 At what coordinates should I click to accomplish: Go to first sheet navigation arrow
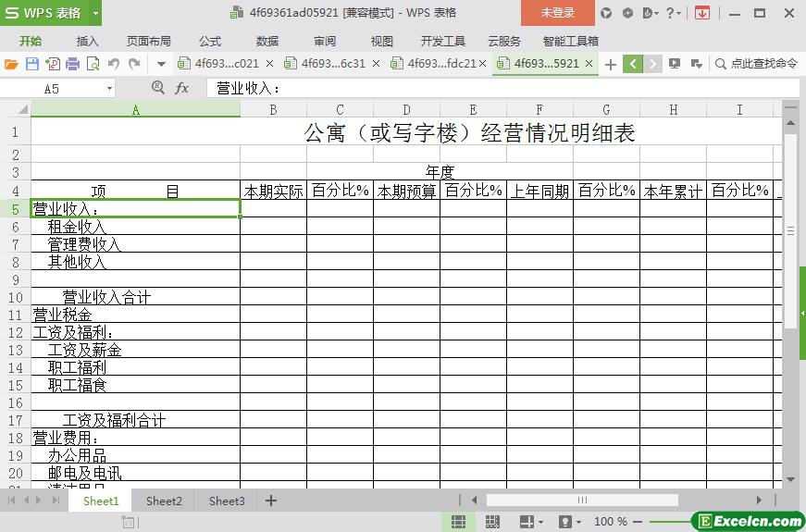[11, 501]
